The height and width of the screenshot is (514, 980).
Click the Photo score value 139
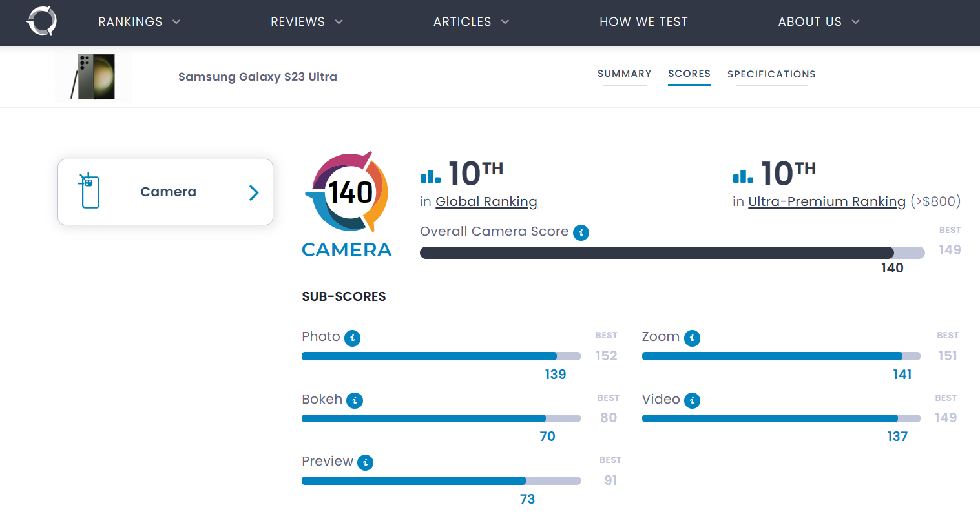556,375
